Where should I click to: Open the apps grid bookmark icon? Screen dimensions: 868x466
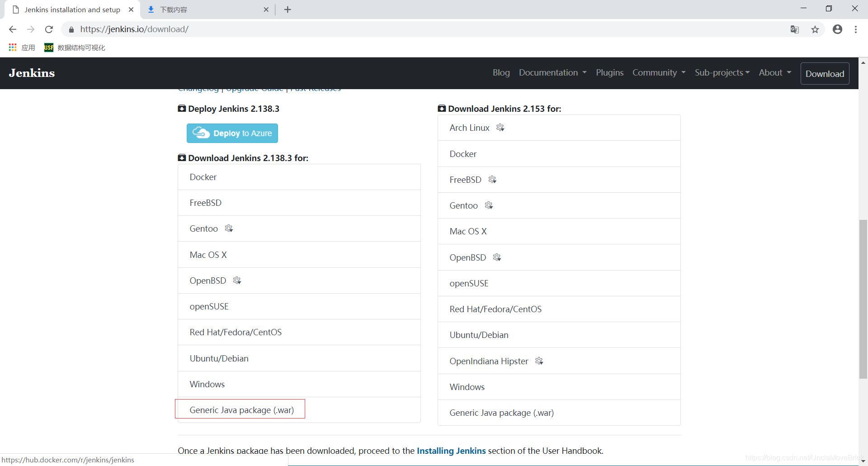click(13, 48)
